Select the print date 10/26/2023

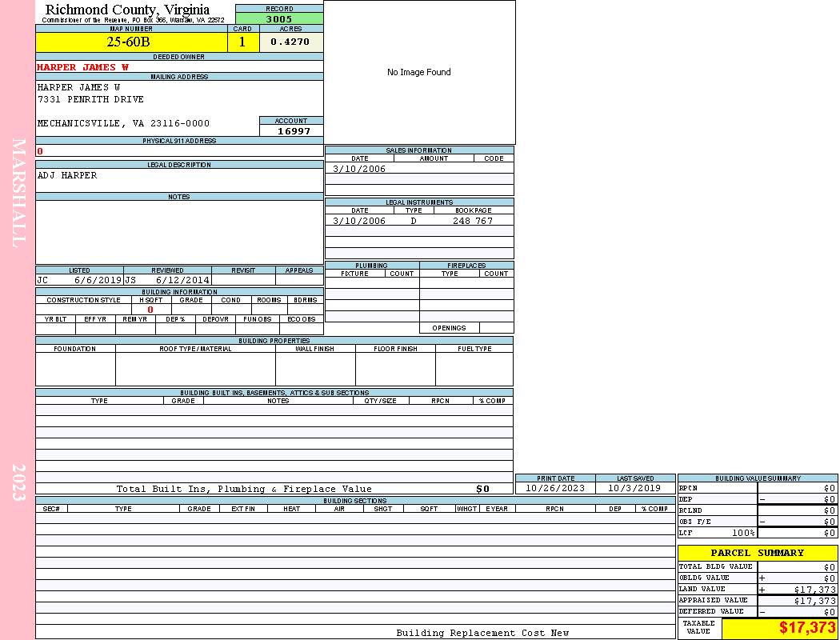[554, 488]
